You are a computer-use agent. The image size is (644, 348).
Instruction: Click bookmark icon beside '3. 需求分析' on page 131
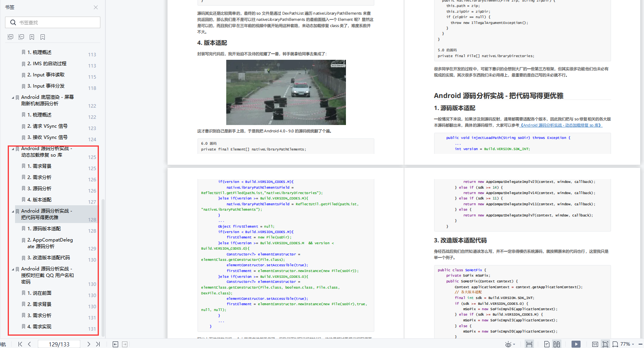pos(24,316)
